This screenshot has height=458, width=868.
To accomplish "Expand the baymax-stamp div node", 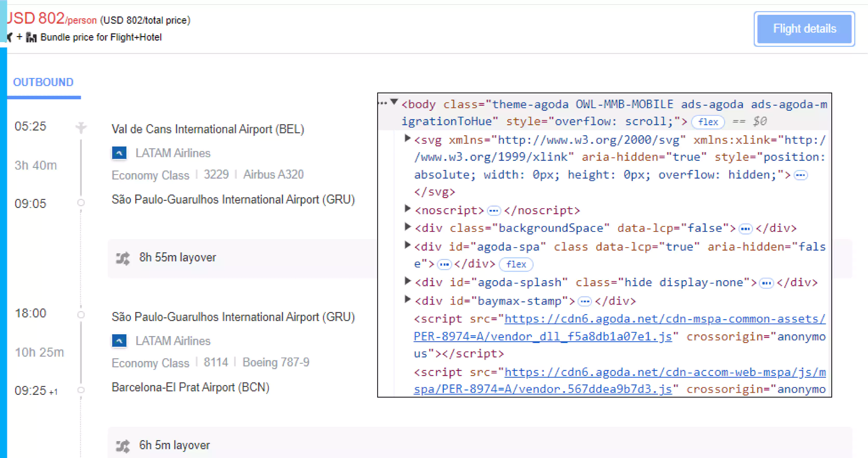I will [407, 299].
